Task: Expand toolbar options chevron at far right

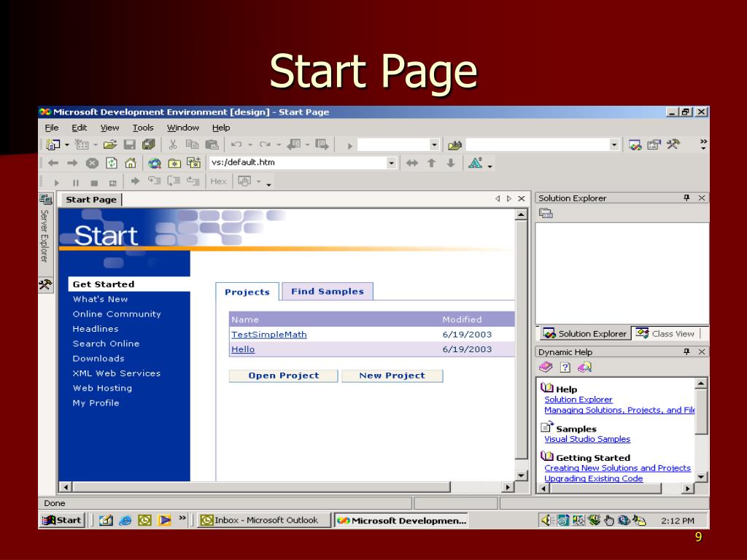Action: 703,144
